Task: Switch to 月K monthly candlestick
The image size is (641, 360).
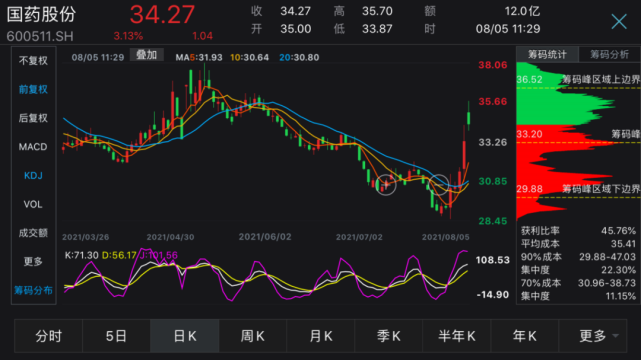Action: pyautogui.click(x=320, y=336)
